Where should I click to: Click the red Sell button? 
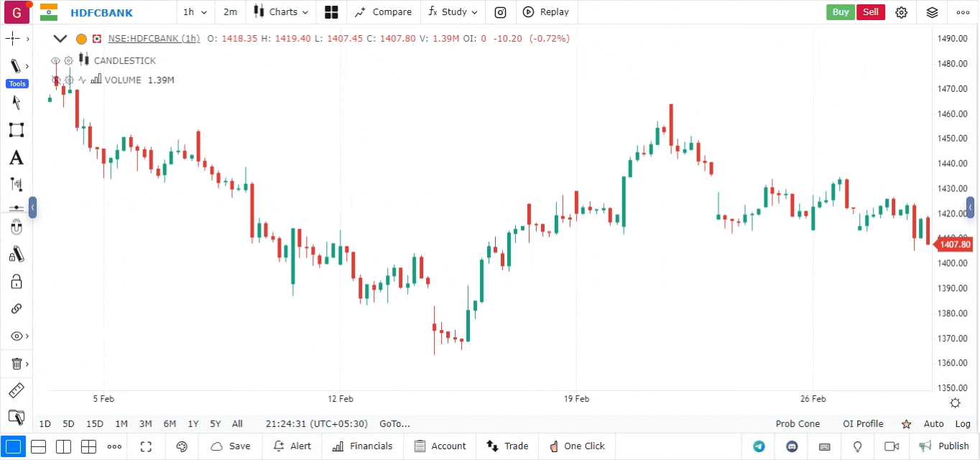[870, 12]
